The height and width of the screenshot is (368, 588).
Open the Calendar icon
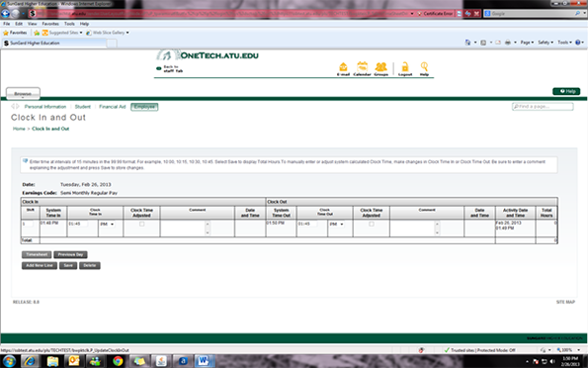(362, 68)
